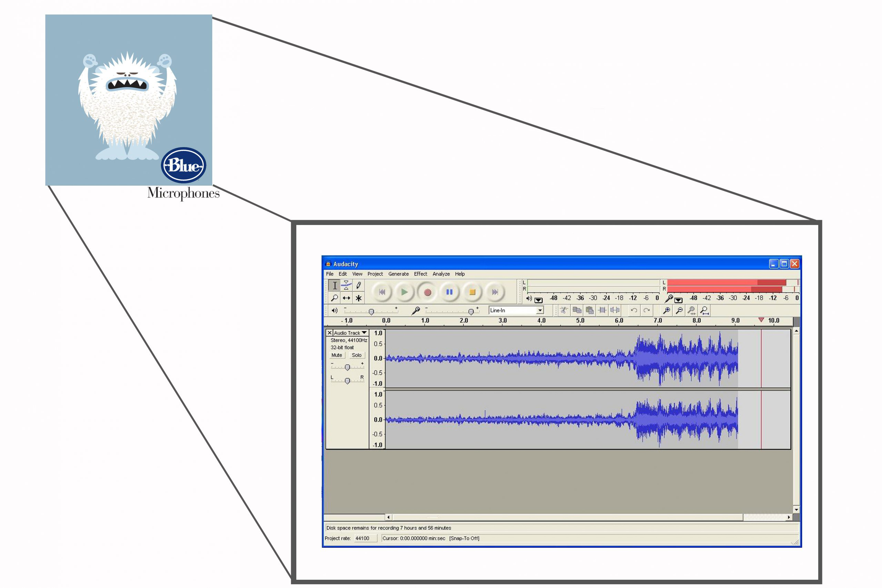882x588 pixels.
Task: Click the input meter microphone icon
Action: tap(669, 299)
